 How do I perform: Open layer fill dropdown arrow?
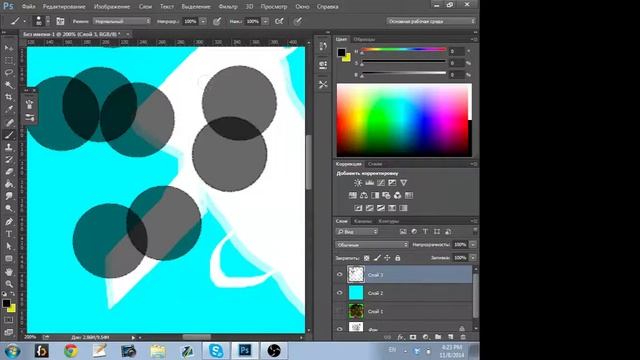coord(473,258)
